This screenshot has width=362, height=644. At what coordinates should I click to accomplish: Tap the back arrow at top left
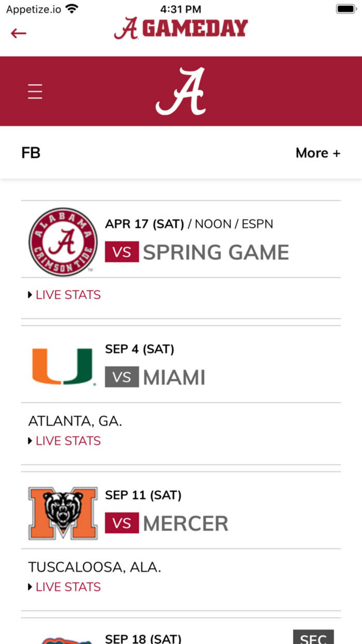(19, 33)
